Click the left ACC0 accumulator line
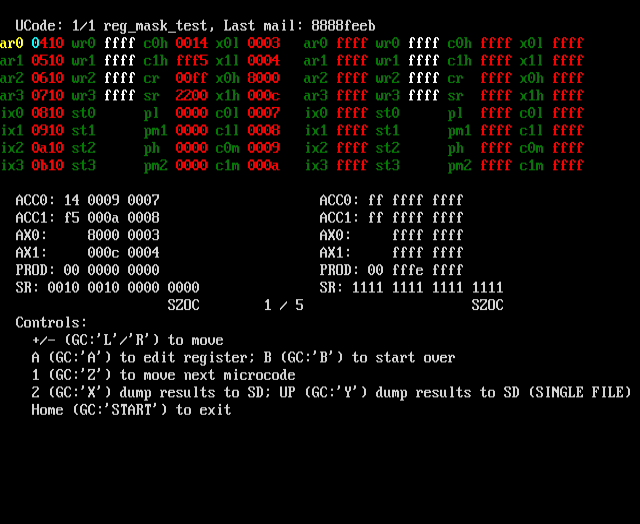Screen dimensions: 640x524 coord(87,200)
